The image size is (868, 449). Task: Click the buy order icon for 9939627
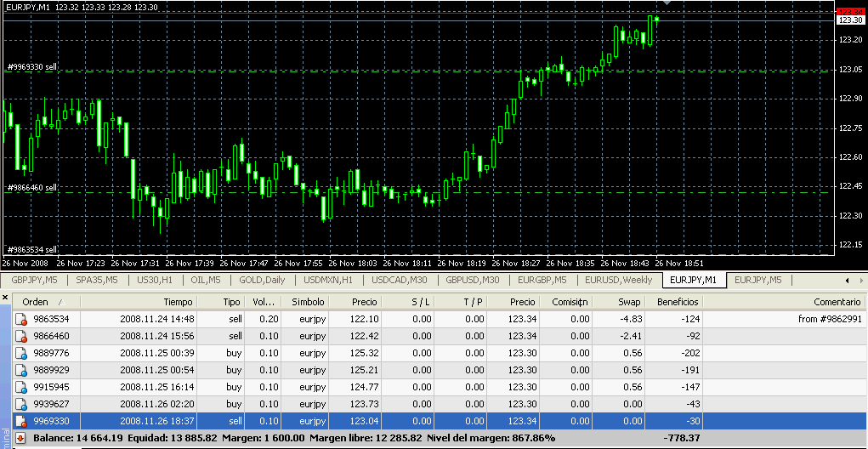tap(20, 404)
